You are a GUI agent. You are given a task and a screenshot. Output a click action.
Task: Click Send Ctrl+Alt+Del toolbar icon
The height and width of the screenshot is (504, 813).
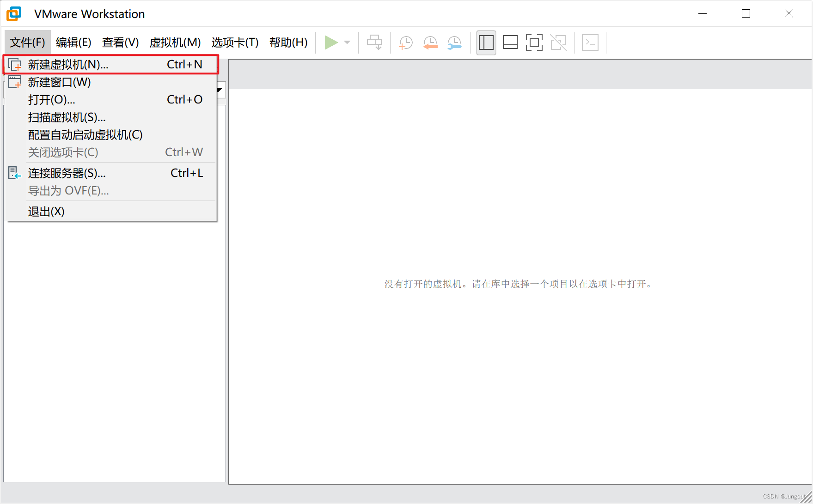pos(374,43)
